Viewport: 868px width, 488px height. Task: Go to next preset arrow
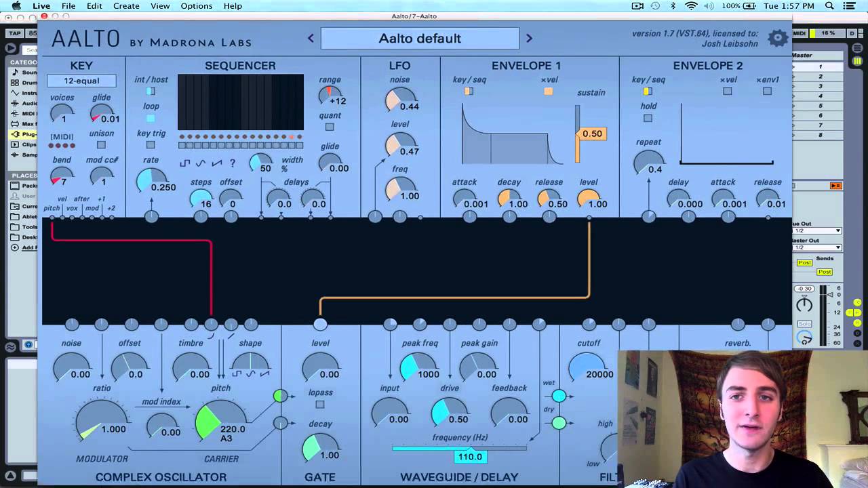pos(529,39)
